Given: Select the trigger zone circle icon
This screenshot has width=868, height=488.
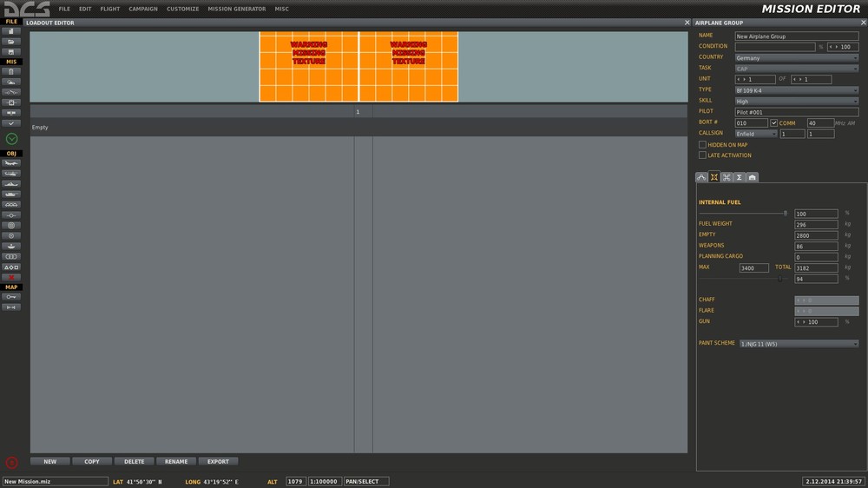Looking at the screenshot, I should pos(11,235).
